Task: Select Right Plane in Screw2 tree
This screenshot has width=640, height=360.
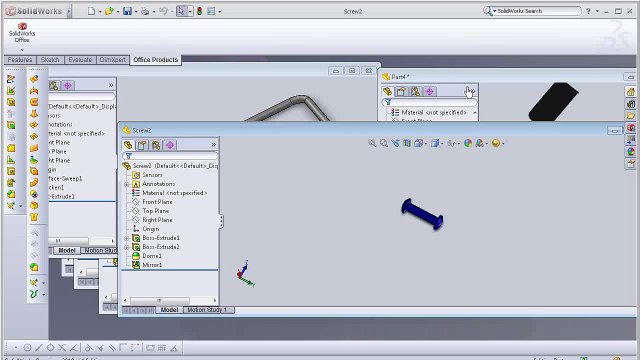Action: pyautogui.click(x=157, y=220)
